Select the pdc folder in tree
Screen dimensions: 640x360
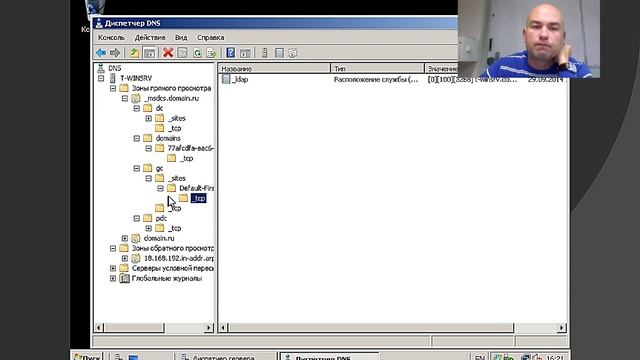[161, 218]
